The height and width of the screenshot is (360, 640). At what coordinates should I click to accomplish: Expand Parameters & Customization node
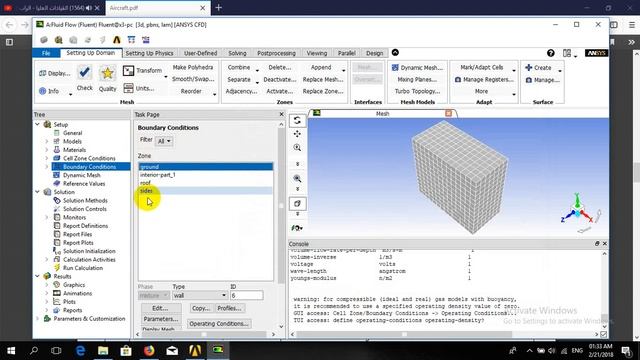(38, 318)
